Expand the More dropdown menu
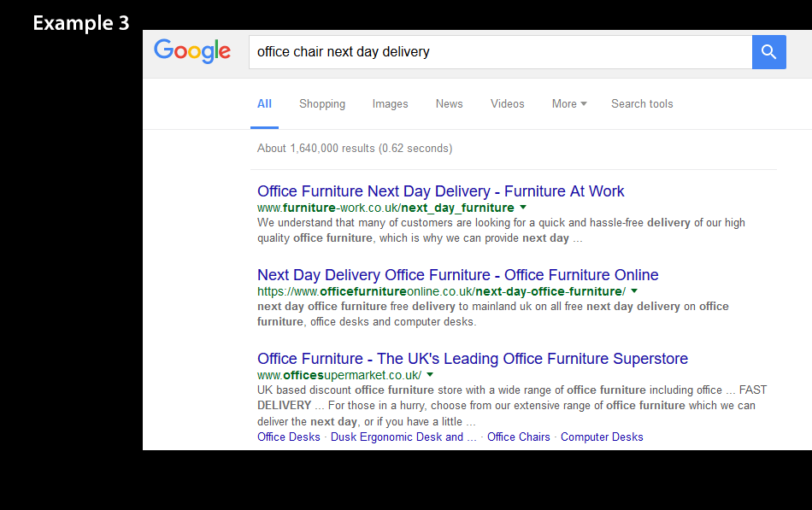812x510 pixels. click(x=569, y=103)
